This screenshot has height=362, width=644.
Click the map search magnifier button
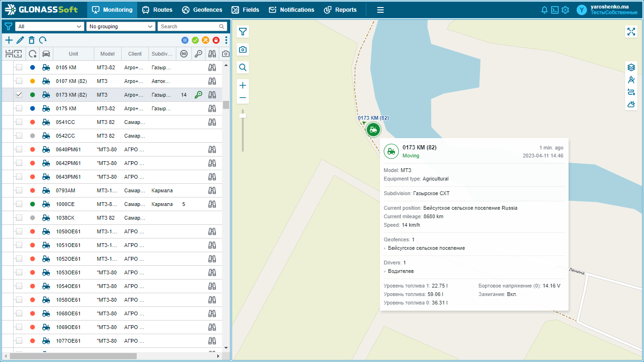pos(243,67)
